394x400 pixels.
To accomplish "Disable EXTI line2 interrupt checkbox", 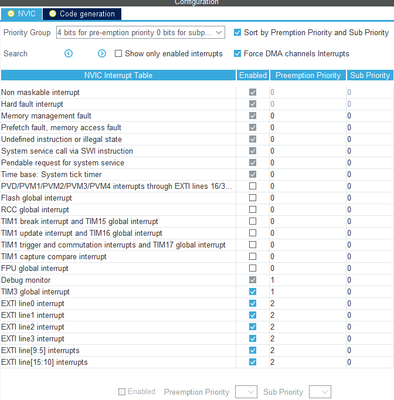I will [253, 327].
